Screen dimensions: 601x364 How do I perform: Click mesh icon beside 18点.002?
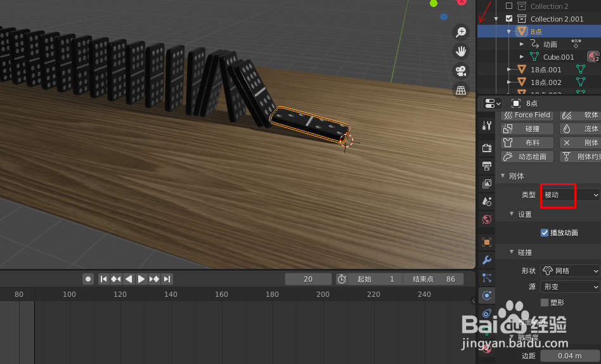point(581,82)
